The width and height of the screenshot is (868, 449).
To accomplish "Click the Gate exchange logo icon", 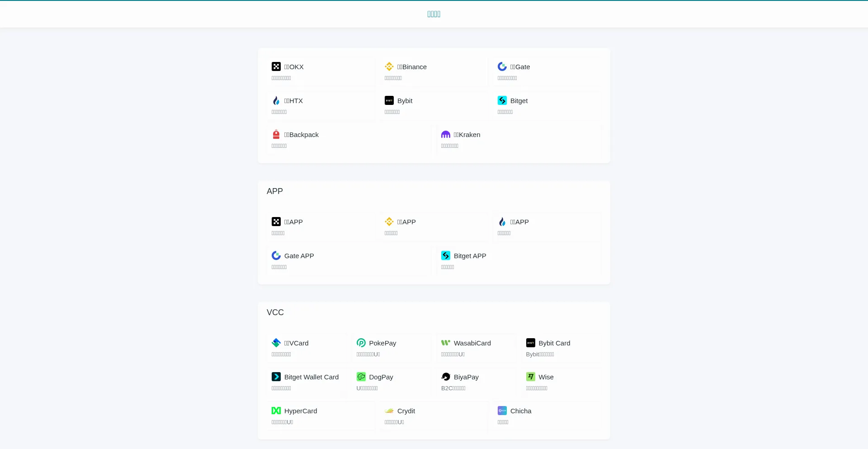I will 502,66.
